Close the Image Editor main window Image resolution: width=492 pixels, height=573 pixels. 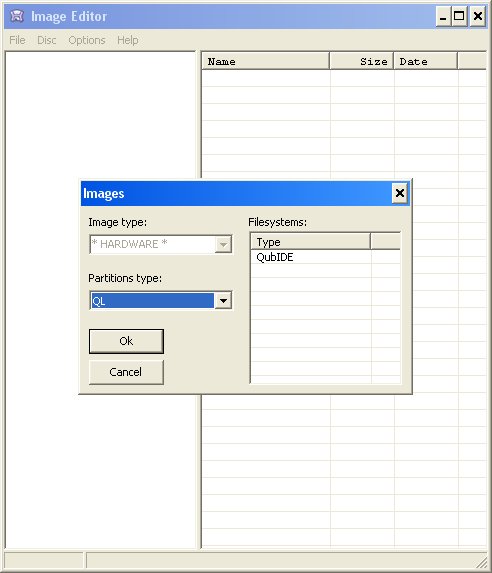[477, 17]
